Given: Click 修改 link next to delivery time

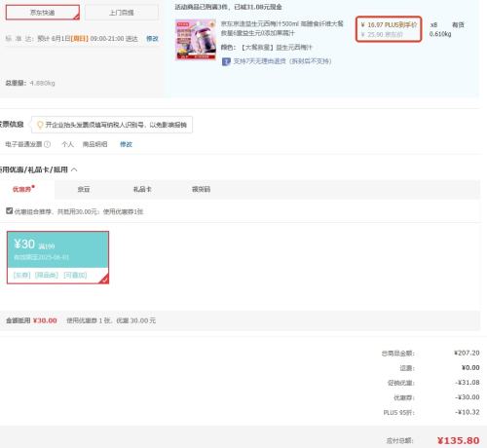Looking at the screenshot, I should click(x=152, y=39).
